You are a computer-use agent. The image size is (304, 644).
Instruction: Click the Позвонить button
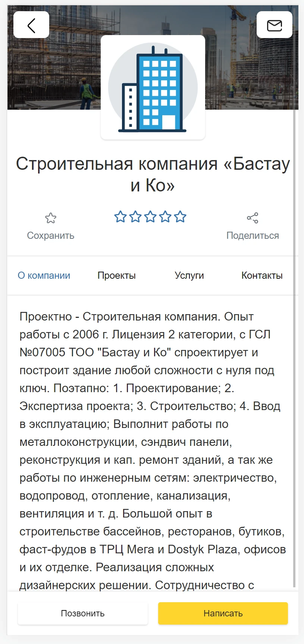pyautogui.click(x=83, y=613)
